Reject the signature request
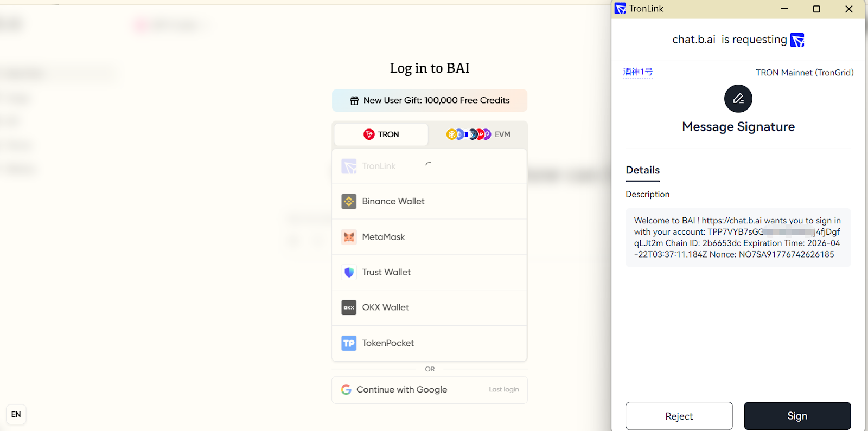The height and width of the screenshot is (431, 868). coord(679,416)
